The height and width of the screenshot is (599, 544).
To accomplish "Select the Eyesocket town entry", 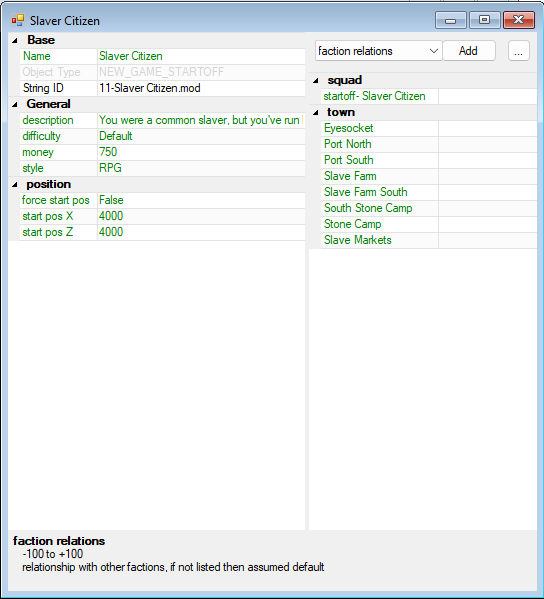I will click(x=380, y=128).
